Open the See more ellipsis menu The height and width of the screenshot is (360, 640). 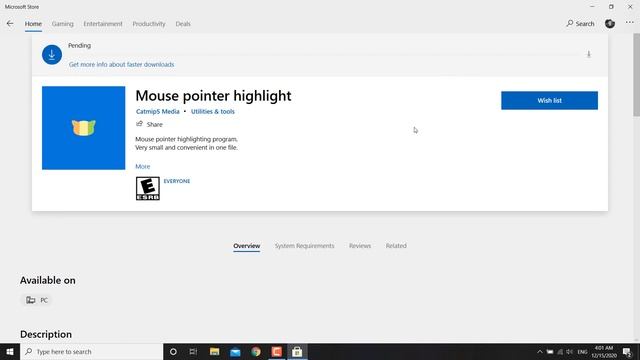point(629,23)
